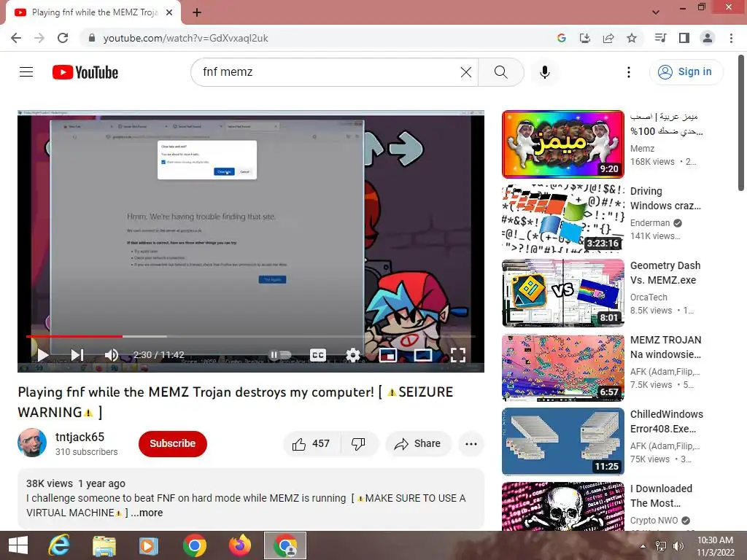747x560 pixels.
Task: Open the tntjack65 channel name link
Action: 80,437
